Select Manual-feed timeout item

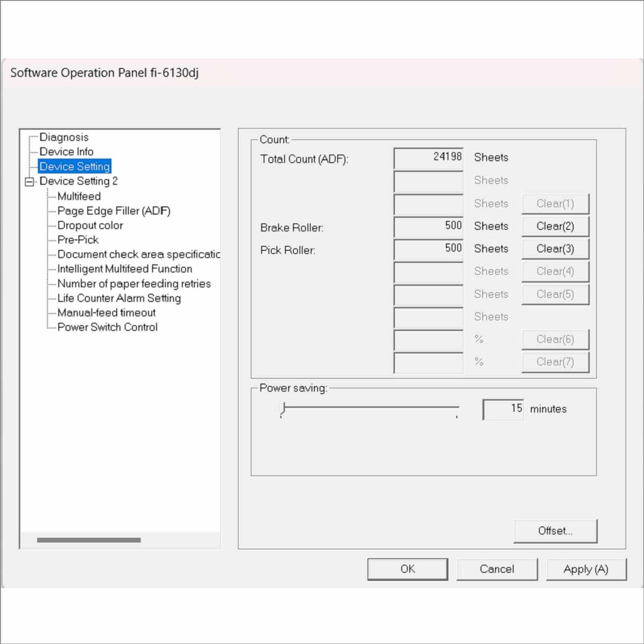click(x=107, y=313)
